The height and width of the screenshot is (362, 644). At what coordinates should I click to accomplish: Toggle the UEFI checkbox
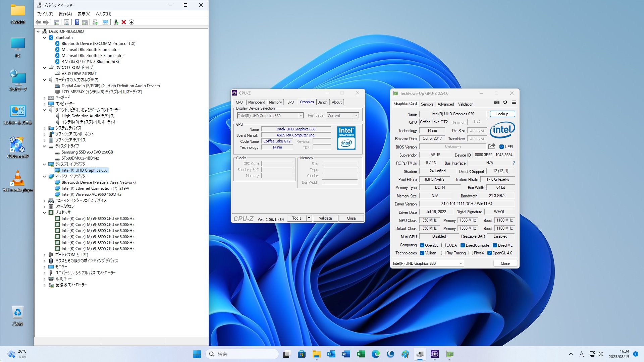click(501, 147)
